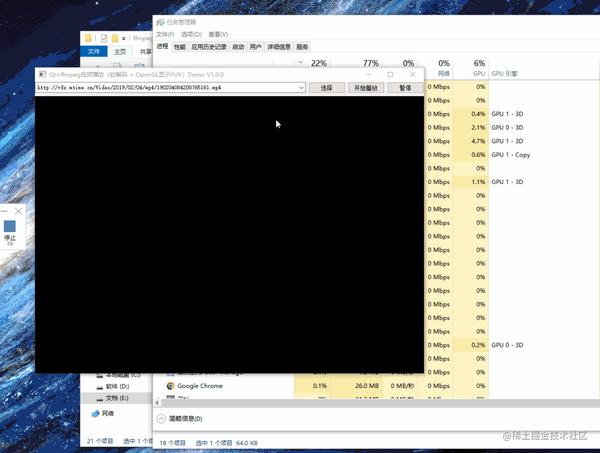Open the 详细信息 details tab

(x=279, y=47)
